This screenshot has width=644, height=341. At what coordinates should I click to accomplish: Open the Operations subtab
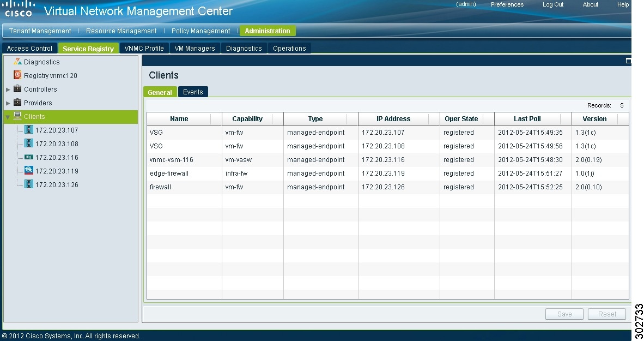pyautogui.click(x=289, y=48)
